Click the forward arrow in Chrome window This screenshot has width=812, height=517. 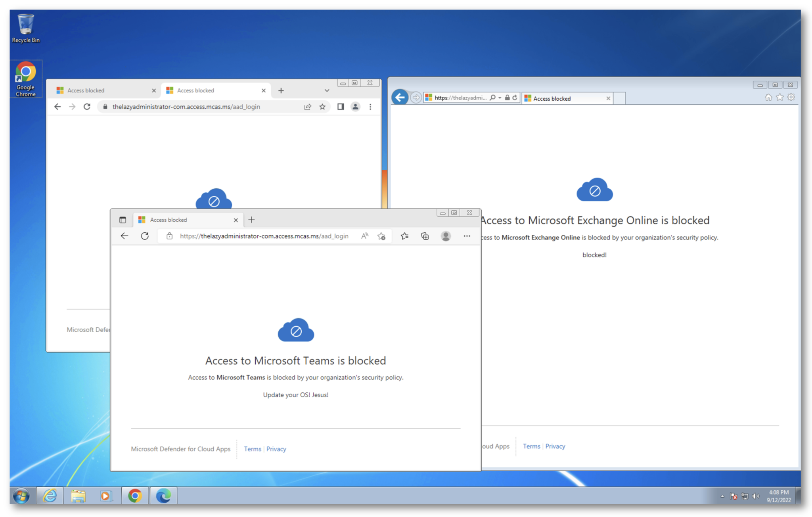click(x=72, y=107)
